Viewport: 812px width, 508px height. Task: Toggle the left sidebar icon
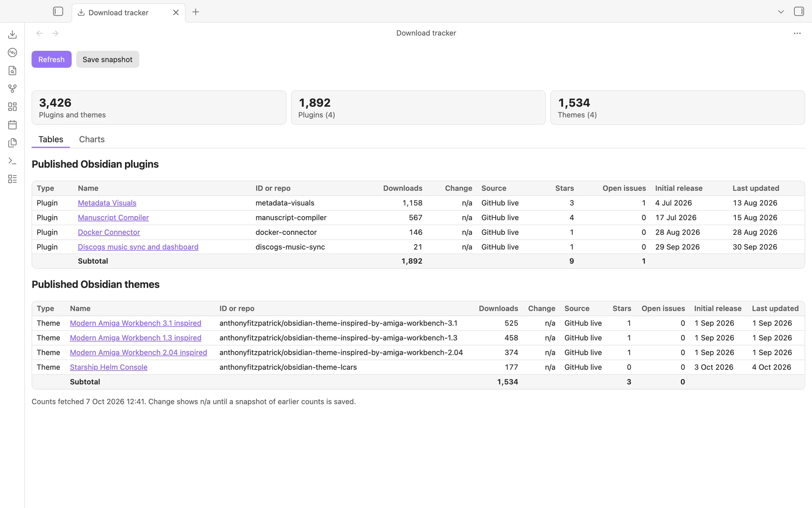click(58, 12)
